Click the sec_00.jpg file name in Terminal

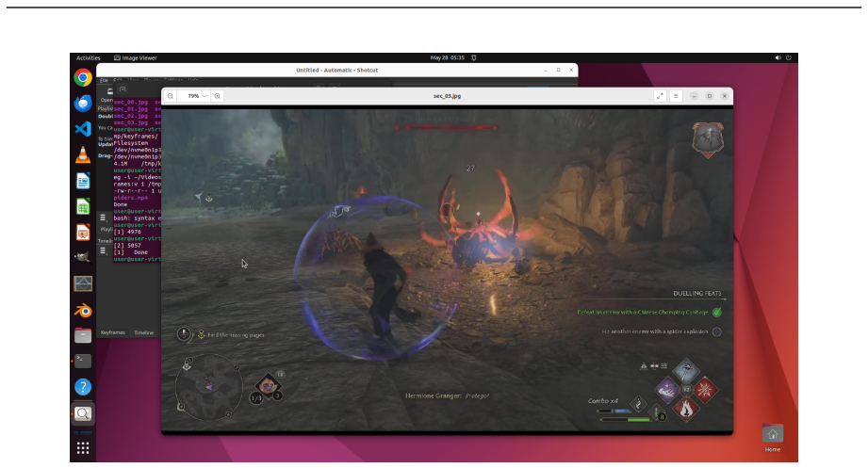(x=131, y=103)
